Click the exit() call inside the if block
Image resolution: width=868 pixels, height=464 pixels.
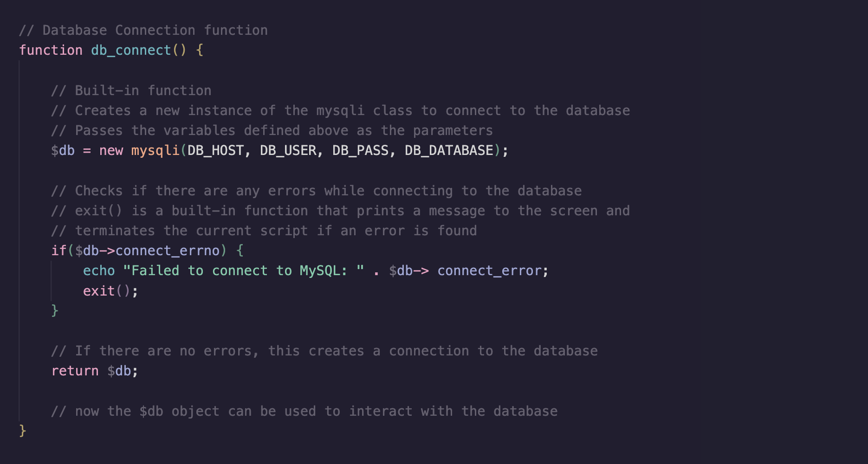click(107, 291)
